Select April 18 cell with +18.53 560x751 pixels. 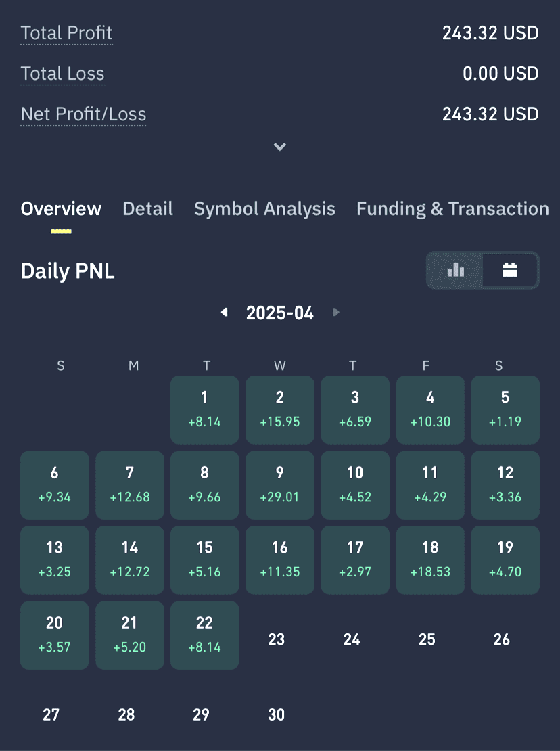tap(430, 560)
